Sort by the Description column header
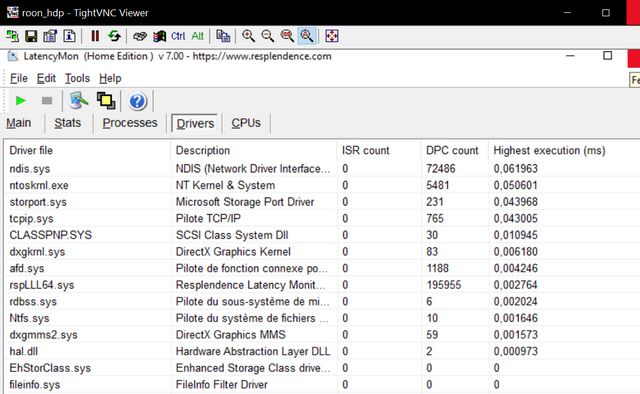 [254, 150]
